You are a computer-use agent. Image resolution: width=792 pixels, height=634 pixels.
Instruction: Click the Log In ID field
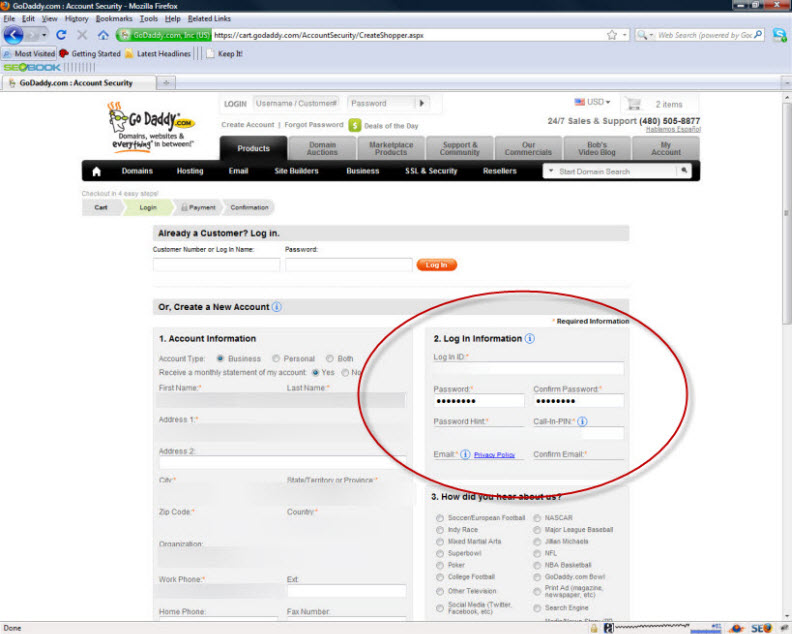pyautogui.click(x=528, y=369)
